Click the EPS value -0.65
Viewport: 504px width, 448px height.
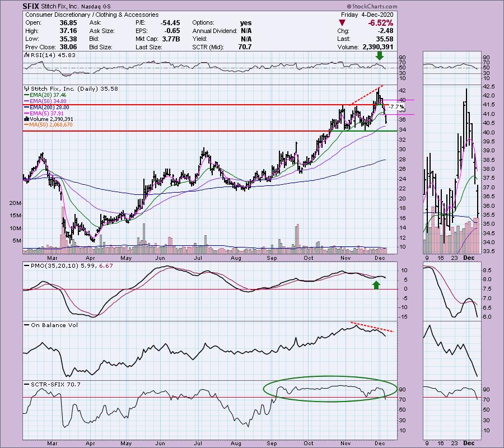173,31
